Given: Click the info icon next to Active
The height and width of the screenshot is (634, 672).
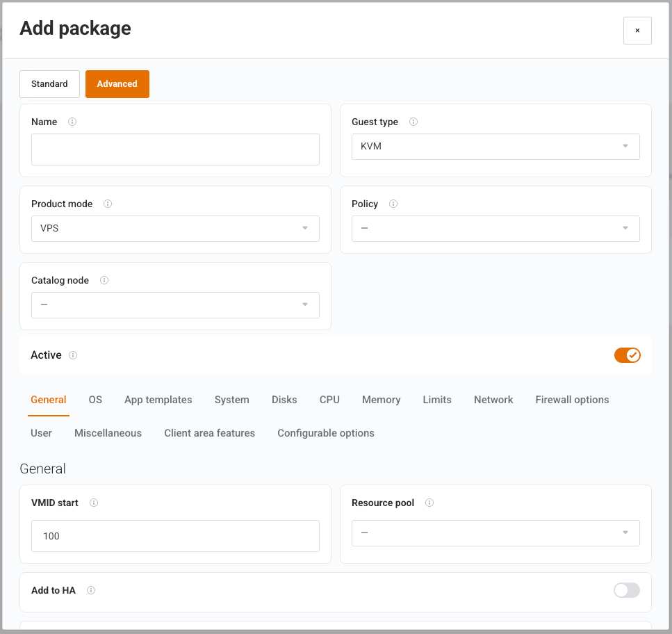Looking at the screenshot, I should (73, 355).
